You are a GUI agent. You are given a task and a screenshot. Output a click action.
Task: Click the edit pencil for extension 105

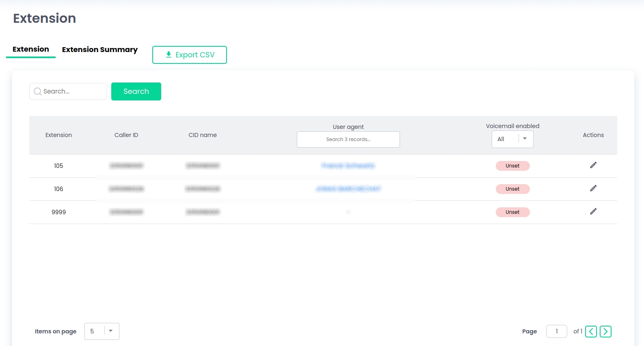tap(593, 165)
